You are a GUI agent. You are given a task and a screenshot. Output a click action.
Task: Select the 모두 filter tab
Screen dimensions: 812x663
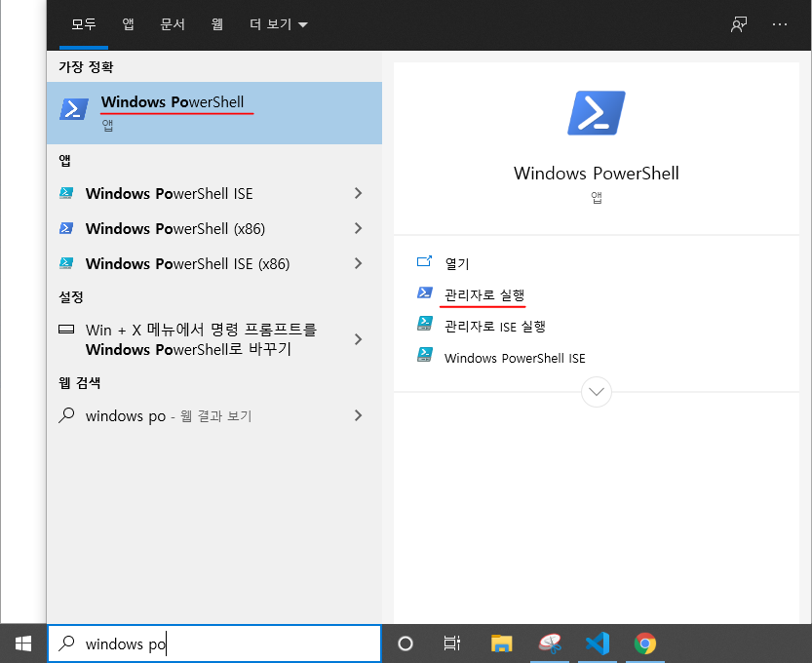84,24
